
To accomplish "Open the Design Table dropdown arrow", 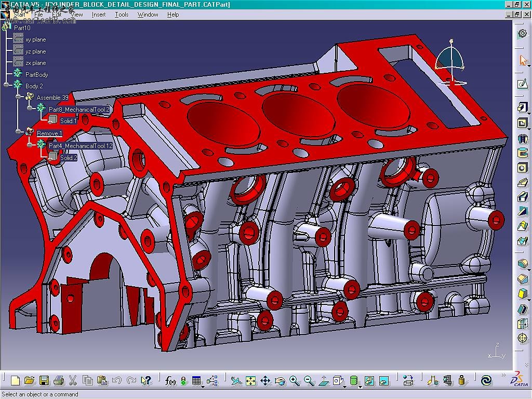I will tap(203, 387).
